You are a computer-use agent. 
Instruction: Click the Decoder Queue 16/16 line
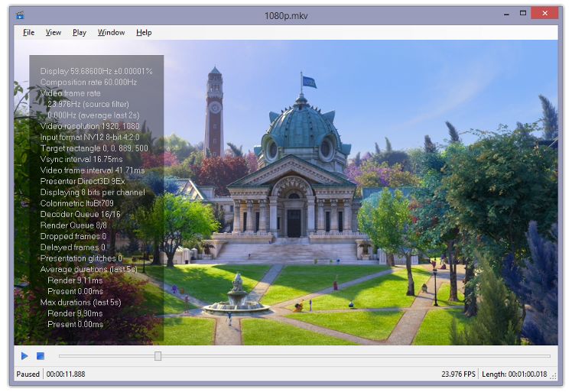80,214
